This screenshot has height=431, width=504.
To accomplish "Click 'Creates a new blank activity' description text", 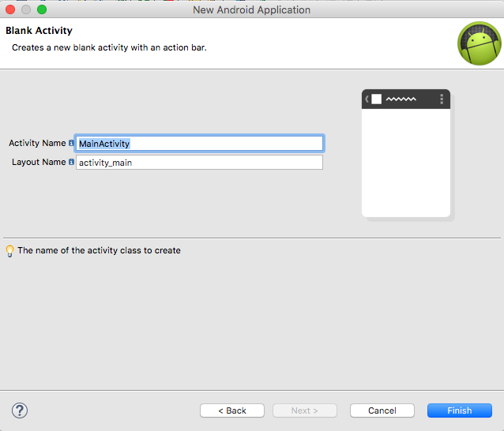I will [x=109, y=47].
